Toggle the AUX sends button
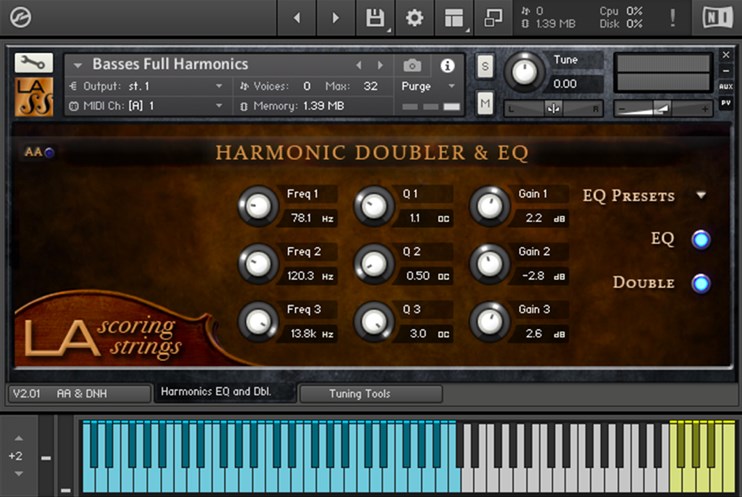Viewport: 742px width, 497px height. 726,87
